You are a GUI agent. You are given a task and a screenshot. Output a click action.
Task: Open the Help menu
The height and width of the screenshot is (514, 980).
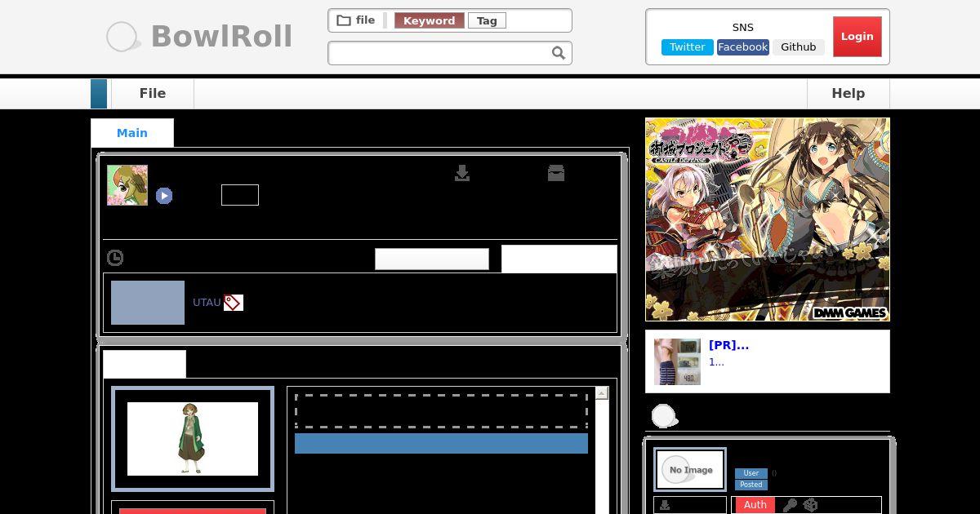click(848, 94)
